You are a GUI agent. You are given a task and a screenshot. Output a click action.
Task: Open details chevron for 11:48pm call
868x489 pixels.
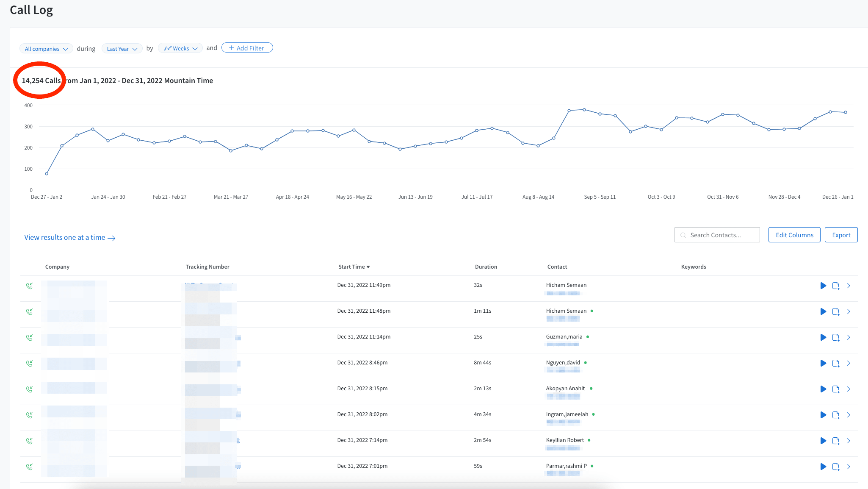point(849,311)
